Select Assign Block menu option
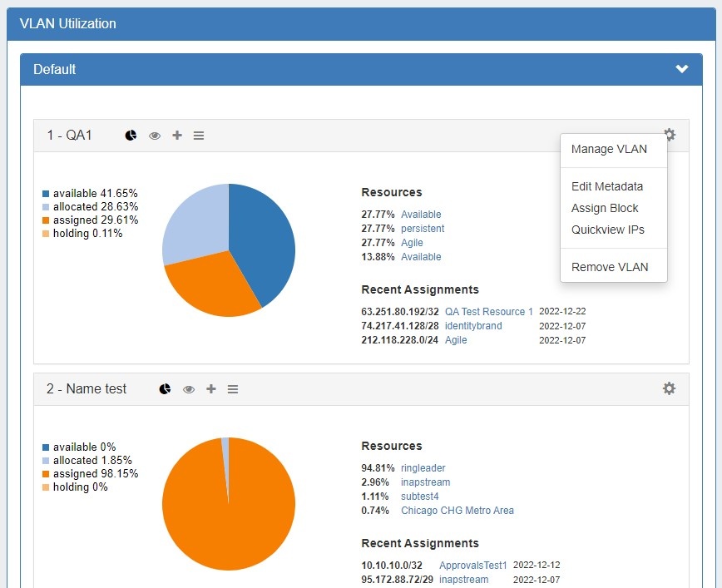Screen dimensions: 722x588 [605, 208]
